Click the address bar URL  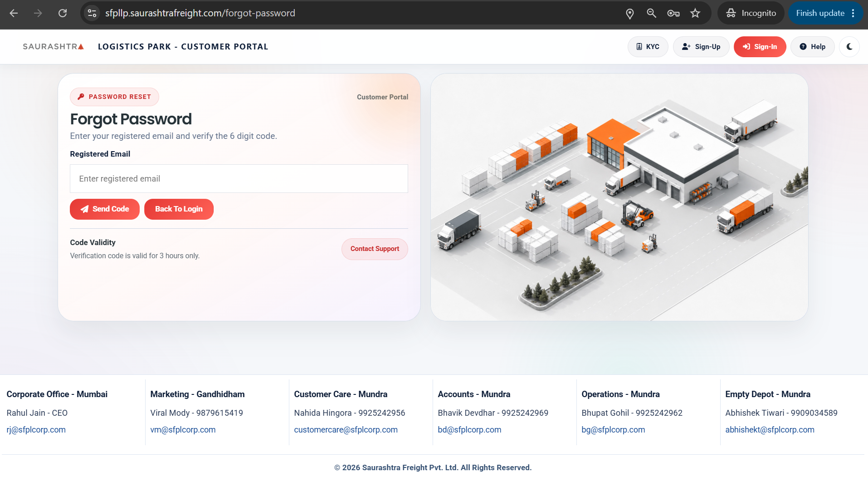[x=200, y=13]
